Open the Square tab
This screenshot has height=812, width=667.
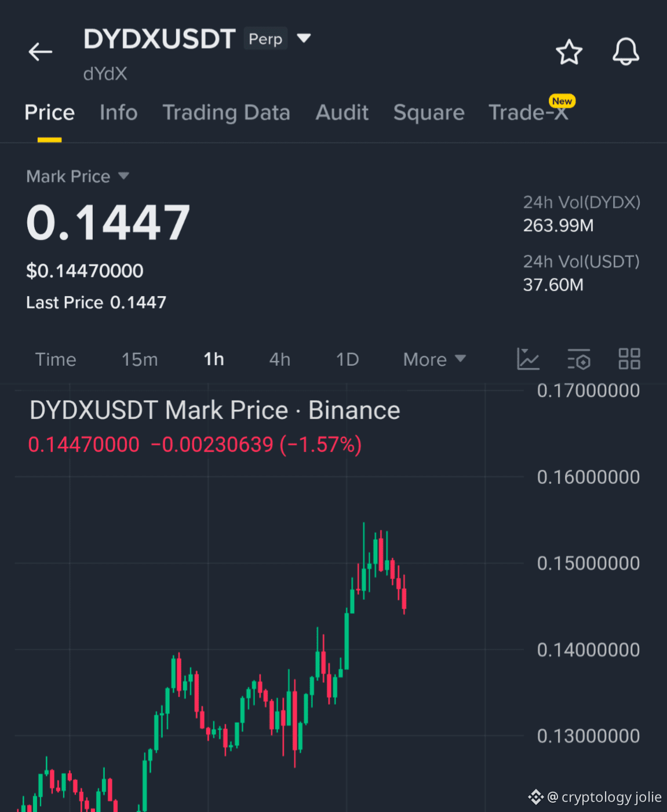point(429,112)
